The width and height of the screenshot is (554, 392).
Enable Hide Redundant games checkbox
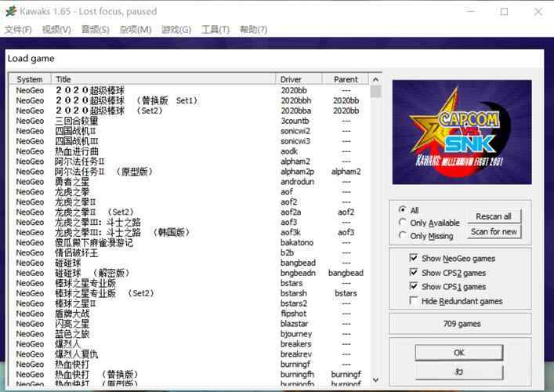point(413,300)
